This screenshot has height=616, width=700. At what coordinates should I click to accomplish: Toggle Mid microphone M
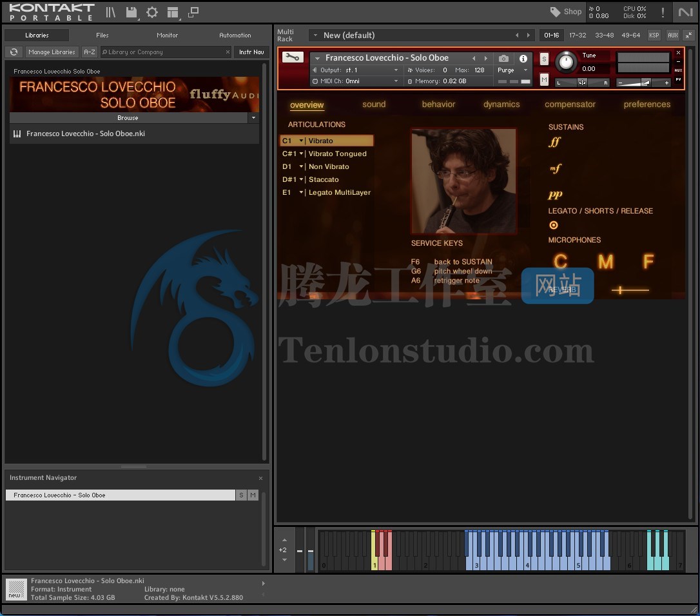pos(605,261)
